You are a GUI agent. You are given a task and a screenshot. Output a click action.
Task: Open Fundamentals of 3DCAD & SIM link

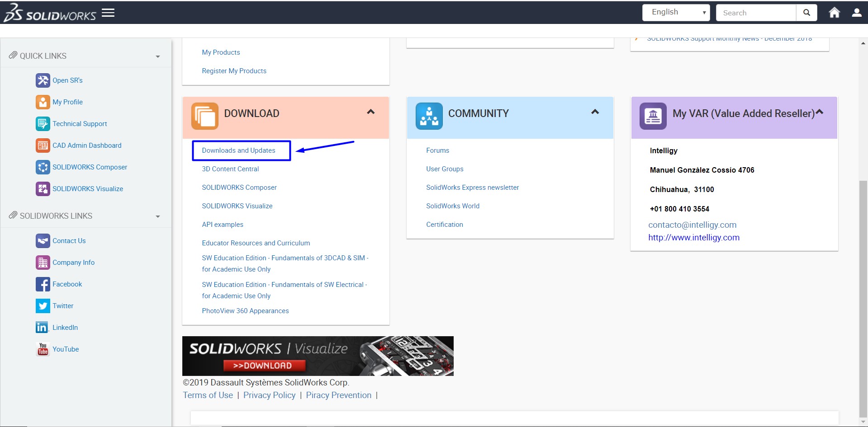pyautogui.click(x=285, y=263)
